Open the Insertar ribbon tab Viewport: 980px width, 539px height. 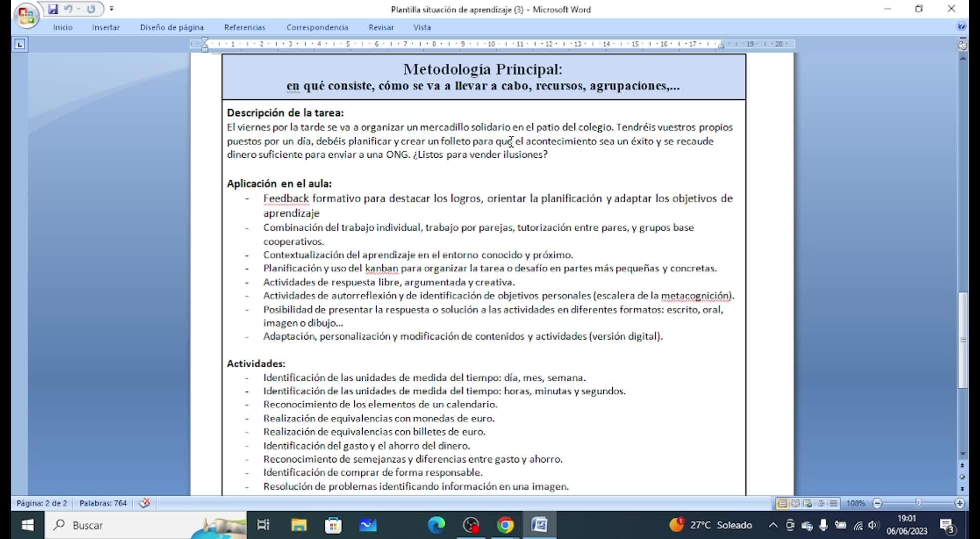pos(106,27)
